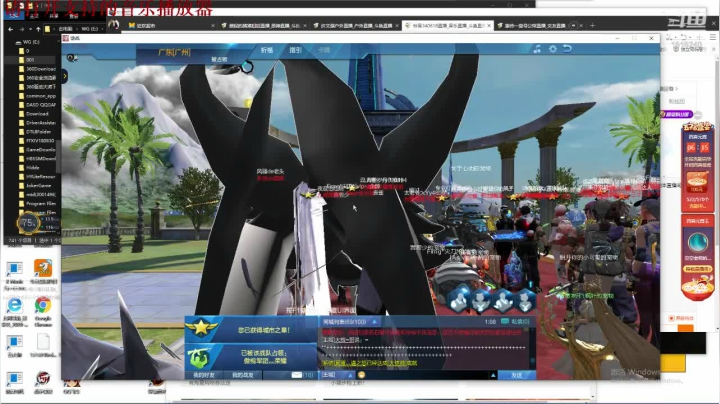Click the cyan ring marker near 被占领

coord(247,68)
